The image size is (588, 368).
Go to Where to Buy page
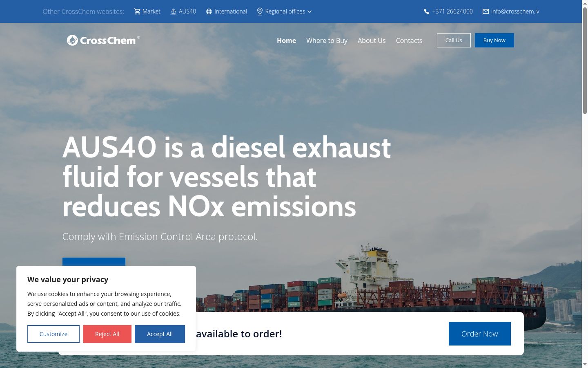click(x=327, y=40)
